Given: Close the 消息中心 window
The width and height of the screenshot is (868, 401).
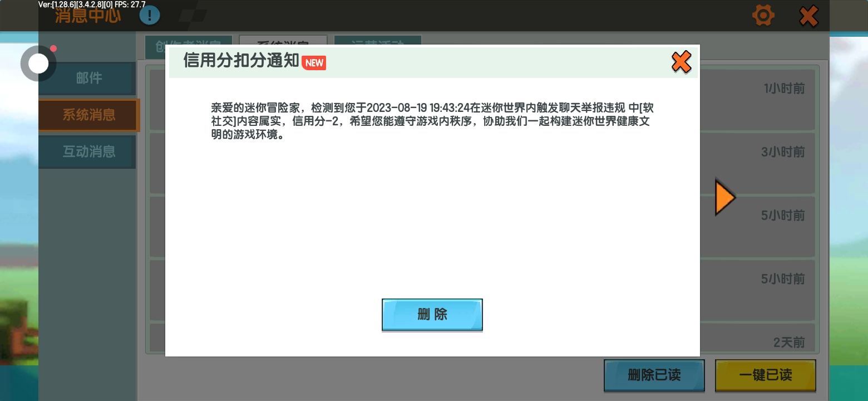Looking at the screenshot, I should point(808,16).
